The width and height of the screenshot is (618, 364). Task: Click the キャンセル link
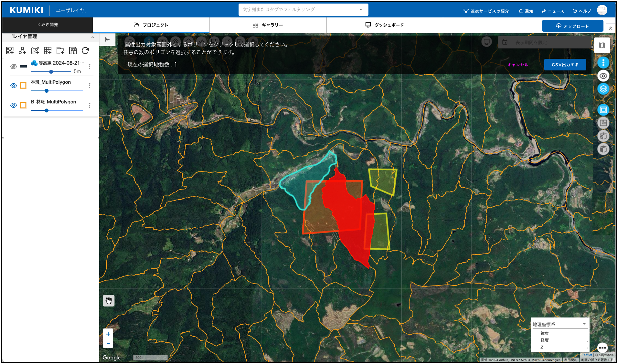tap(518, 65)
